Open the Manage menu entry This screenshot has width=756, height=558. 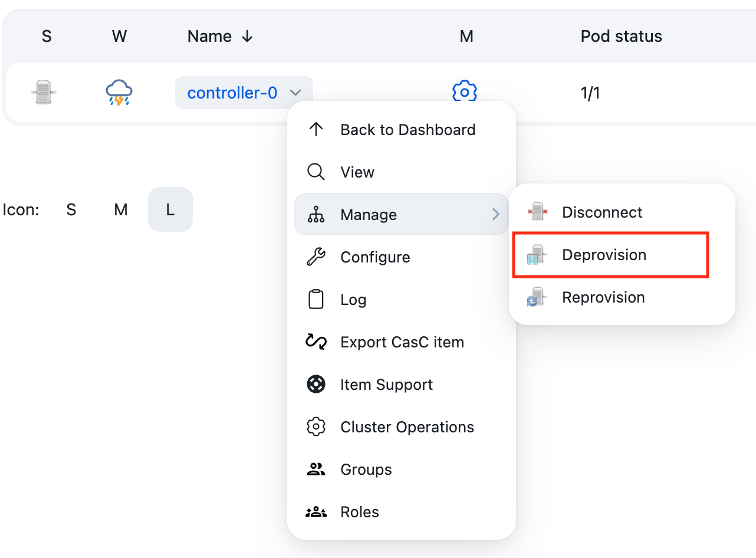click(402, 215)
